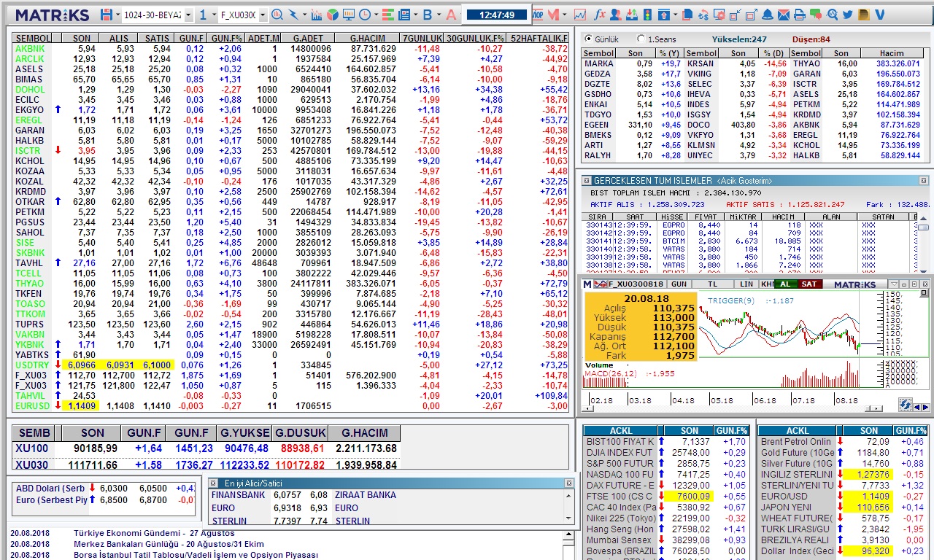Image resolution: width=934 pixels, height=560 pixels.
Task: Open the monitor screen chart icon
Action: tap(349, 15)
